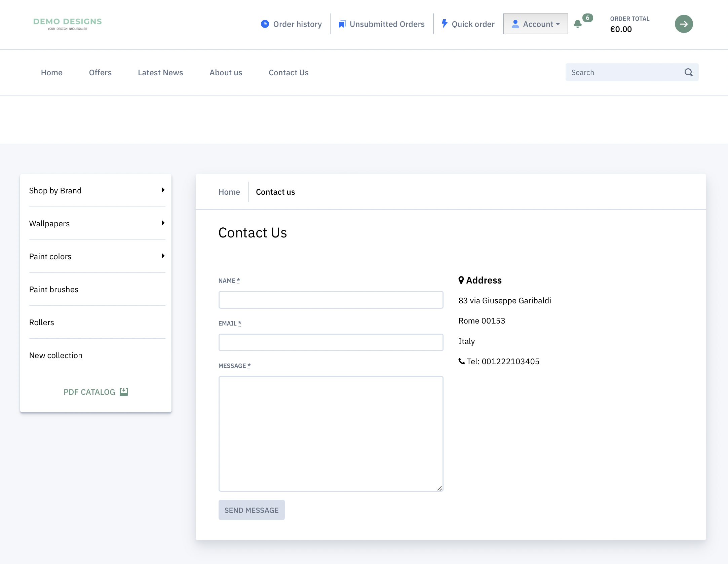This screenshot has height=564, width=728.
Task: Open Offers in navigation bar
Action: 100,73
